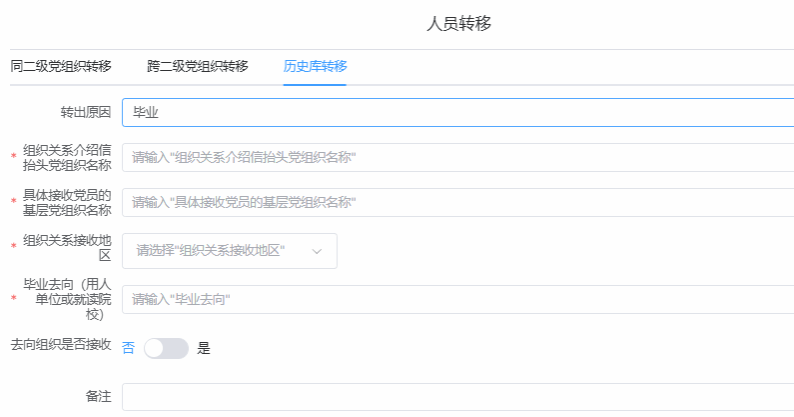
Task: Open the 跨二级党组织转移 tab
Action: click(x=197, y=66)
